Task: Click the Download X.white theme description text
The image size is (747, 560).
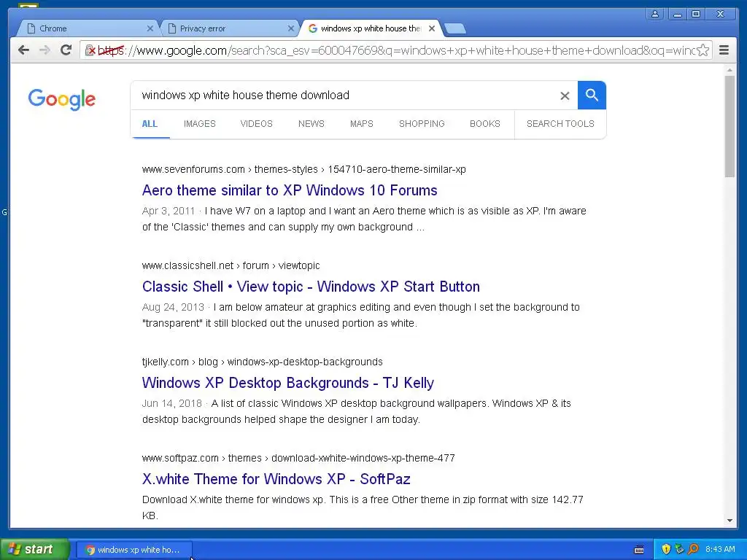Action: point(363,507)
